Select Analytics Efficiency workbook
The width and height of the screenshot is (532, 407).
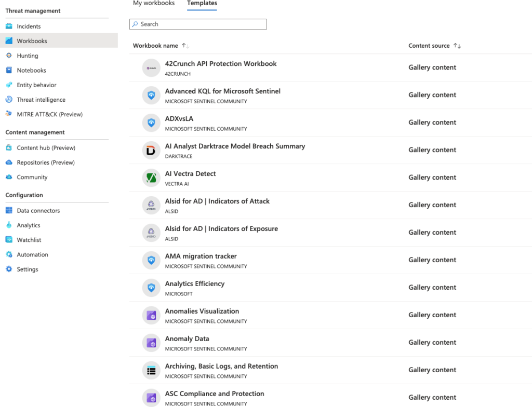(x=195, y=283)
